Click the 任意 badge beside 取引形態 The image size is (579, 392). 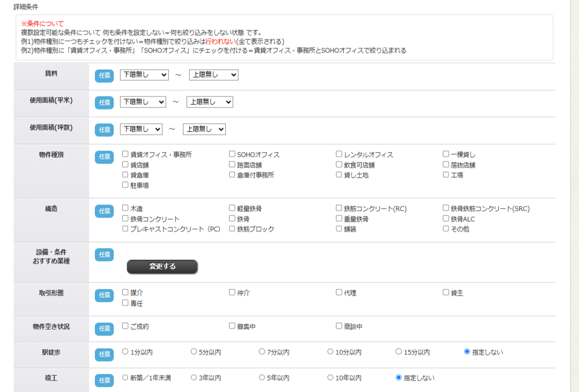click(x=104, y=296)
